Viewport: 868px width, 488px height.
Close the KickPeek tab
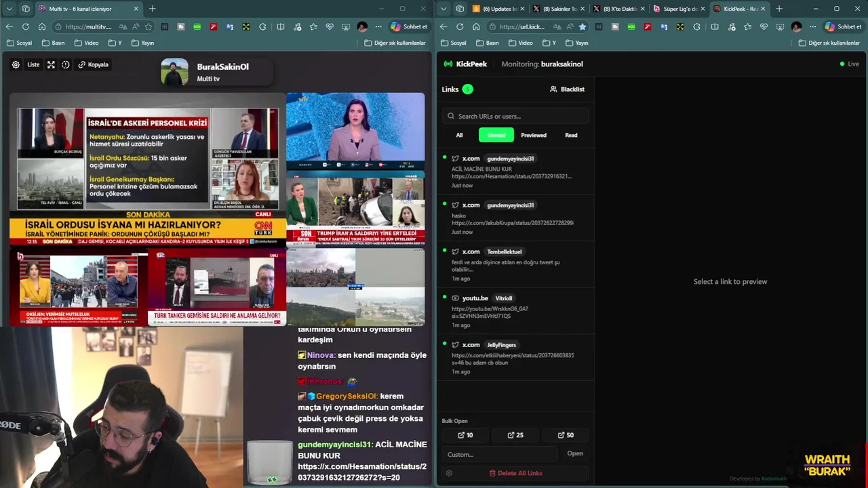tap(763, 9)
